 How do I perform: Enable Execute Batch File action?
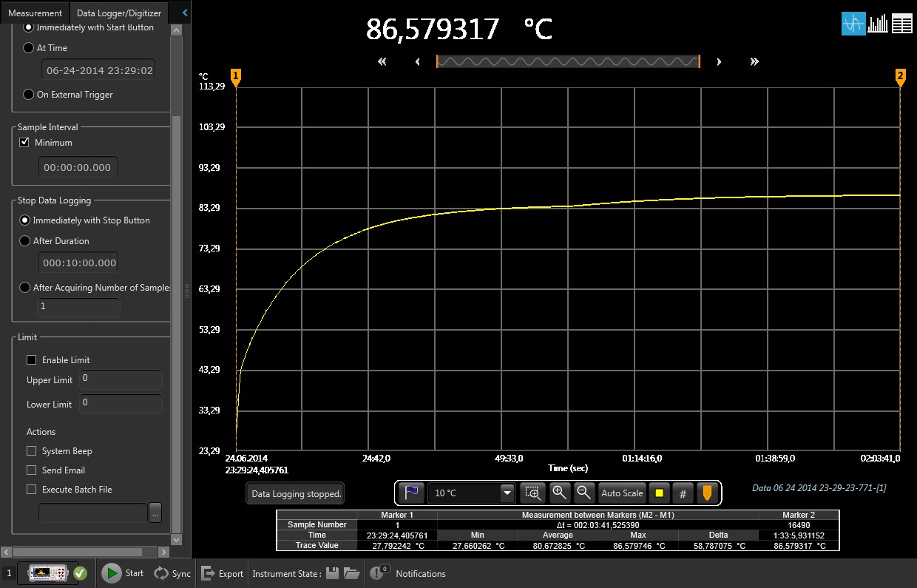31,490
